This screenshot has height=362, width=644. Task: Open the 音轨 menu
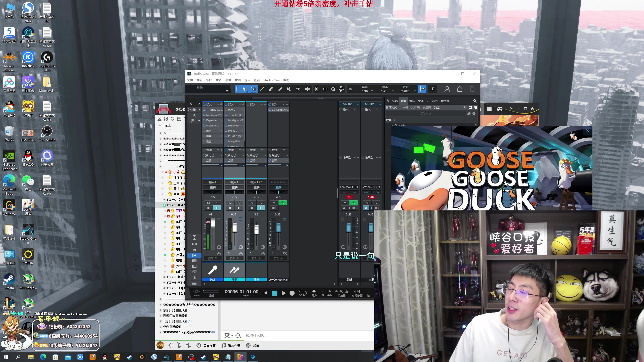(218, 80)
